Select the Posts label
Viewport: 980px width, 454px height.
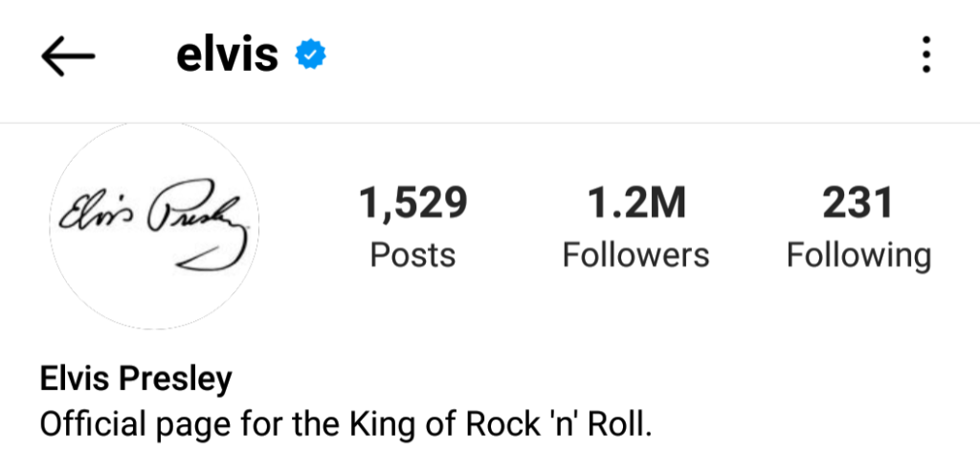coord(413,256)
